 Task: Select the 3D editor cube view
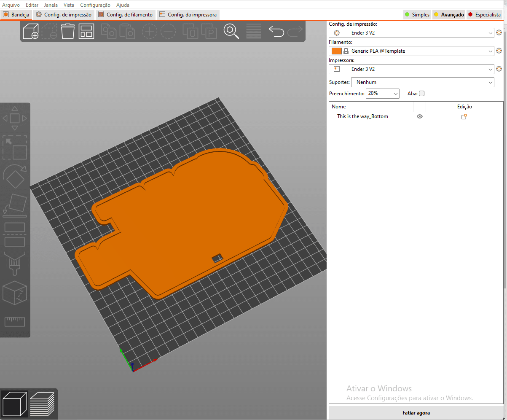pos(15,403)
